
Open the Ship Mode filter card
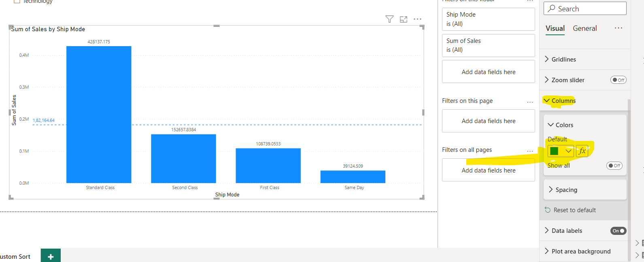[x=489, y=19]
